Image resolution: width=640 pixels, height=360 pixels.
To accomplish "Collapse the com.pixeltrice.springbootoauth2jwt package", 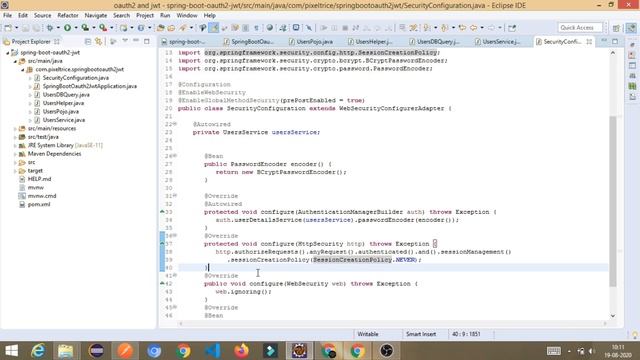I will pos(22,70).
